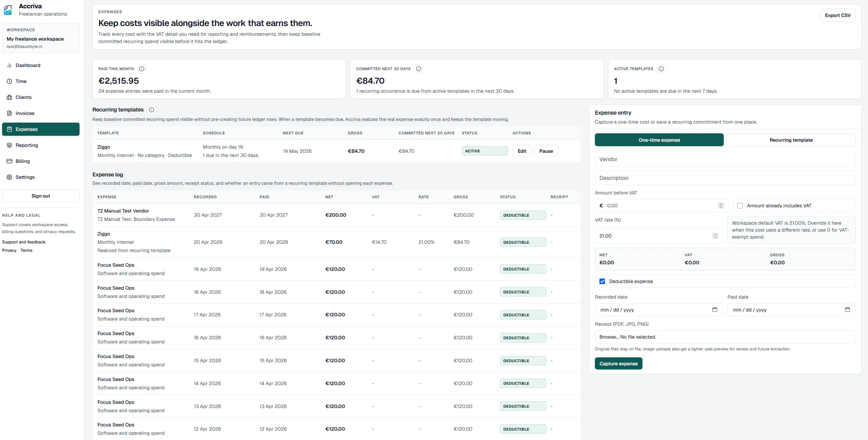Enable Amount already includes VAT checkbox
The image size is (868, 440).
[x=740, y=206]
